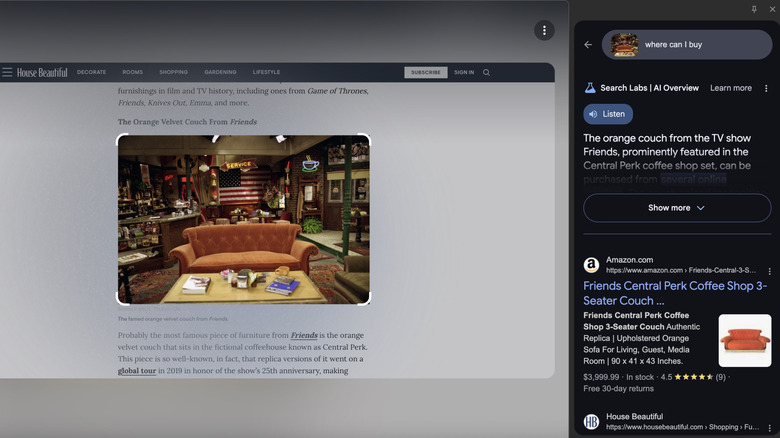
Task: Open the House Beautiful site search
Action: [x=487, y=72]
